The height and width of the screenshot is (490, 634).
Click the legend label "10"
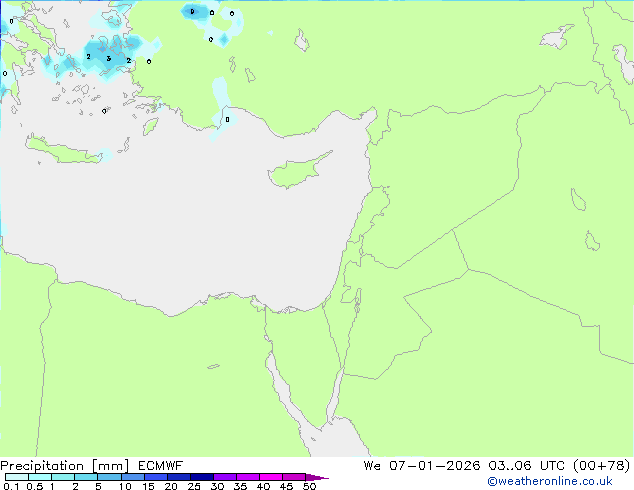click(x=125, y=486)
